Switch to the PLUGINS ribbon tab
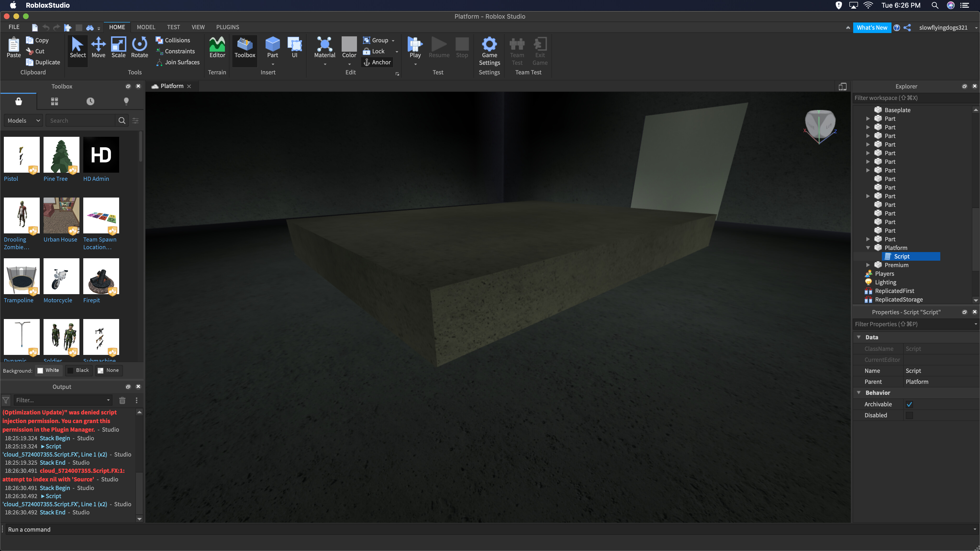This screenshot has height=551, width=980. [x=228, y=27]
